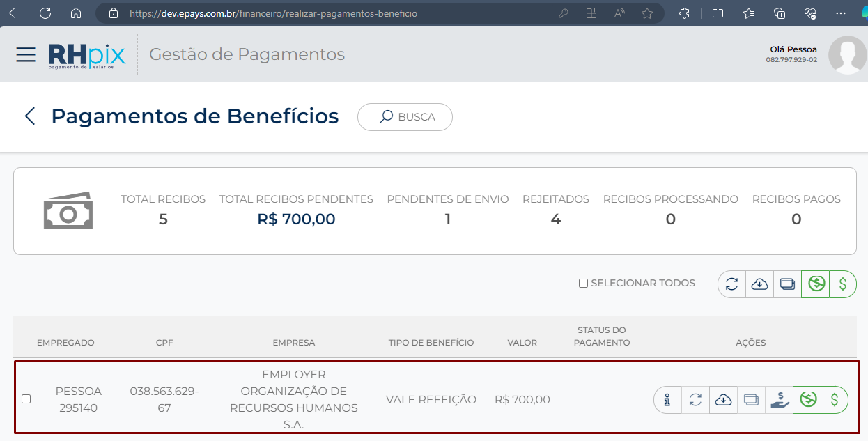
Task: Click crossed-out dollar icon in PESSOA 295140 row
Action: (x=807, y=400)
